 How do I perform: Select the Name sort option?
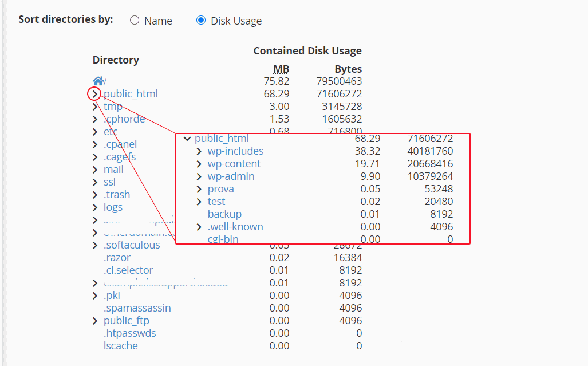(x=135, y=20)
